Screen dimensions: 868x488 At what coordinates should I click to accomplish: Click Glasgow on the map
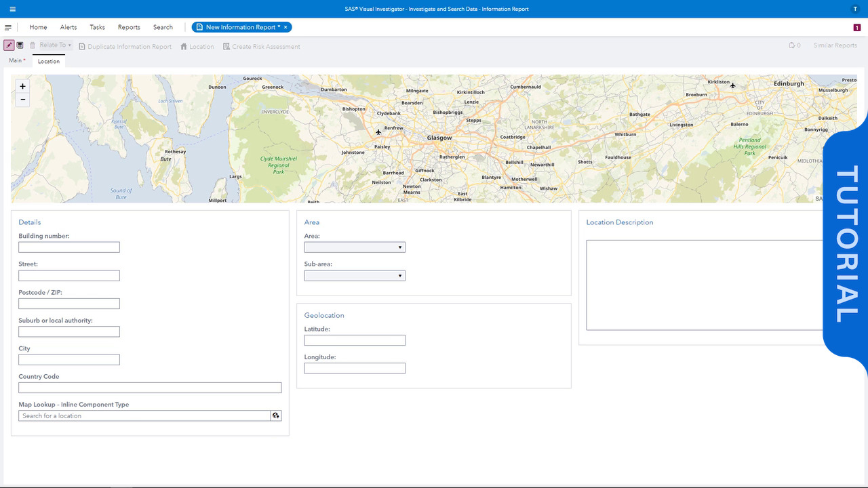tap(439, 138)
